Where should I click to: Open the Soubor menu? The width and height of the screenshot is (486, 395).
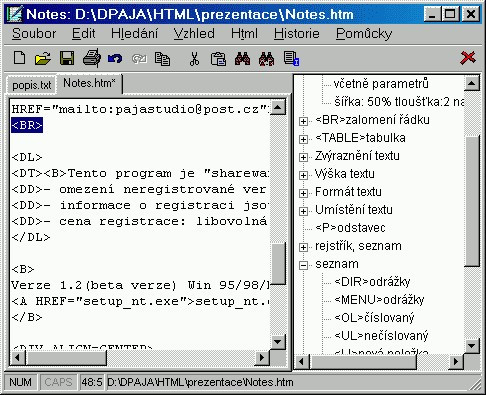(x=34, y=34)
